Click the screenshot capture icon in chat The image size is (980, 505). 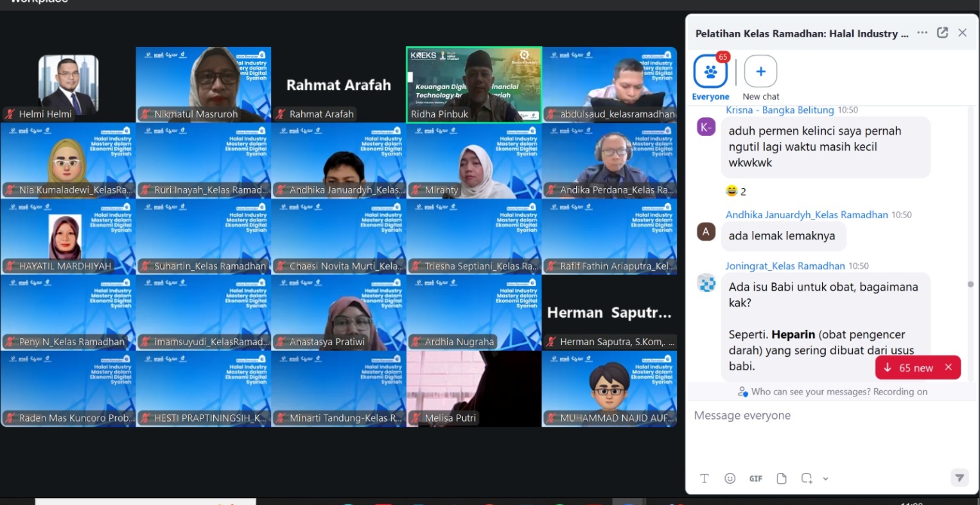pyautogui.click(x=807, y=479)
